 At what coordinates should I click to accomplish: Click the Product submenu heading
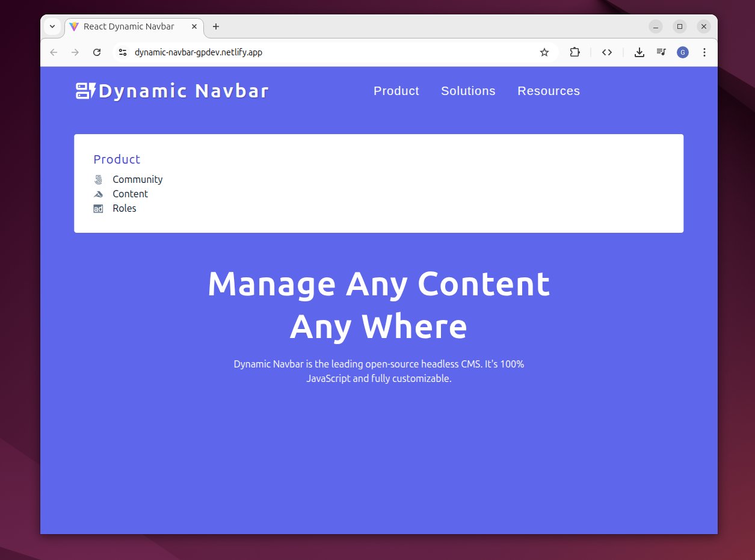click(x=117, y=159)
